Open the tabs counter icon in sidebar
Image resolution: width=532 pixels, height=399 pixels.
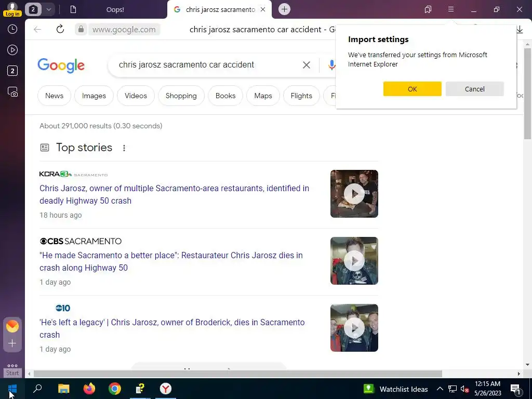(12, 71)
